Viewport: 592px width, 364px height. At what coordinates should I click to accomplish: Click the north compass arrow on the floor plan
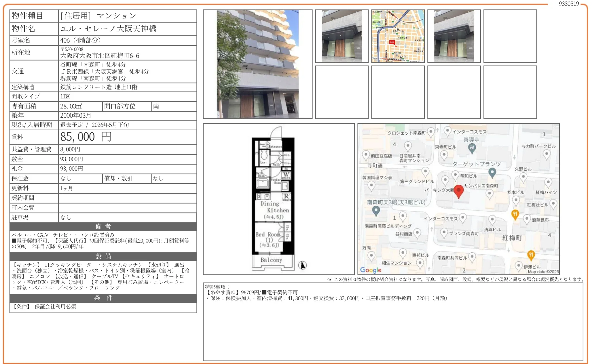(x=302, y=265)
